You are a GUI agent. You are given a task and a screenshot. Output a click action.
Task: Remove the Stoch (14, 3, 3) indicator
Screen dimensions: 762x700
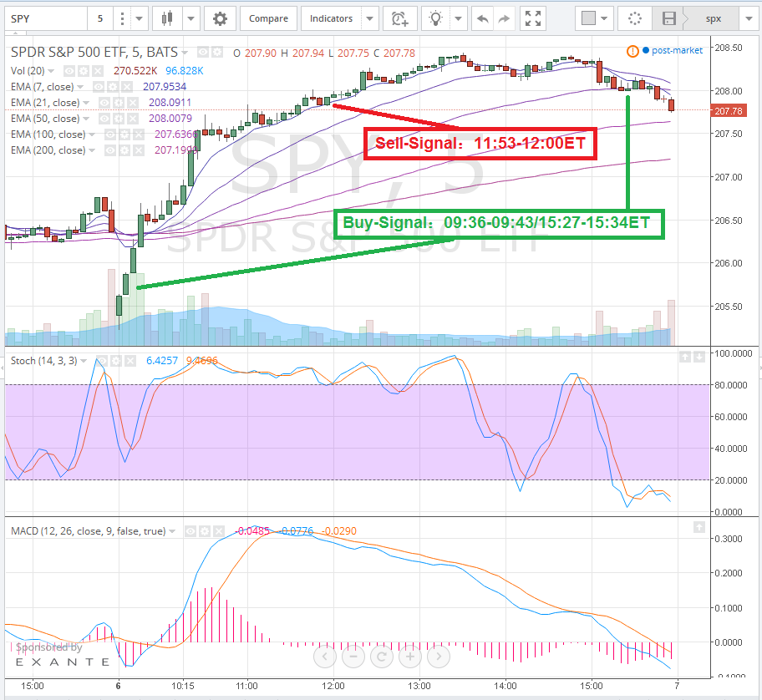130,361
